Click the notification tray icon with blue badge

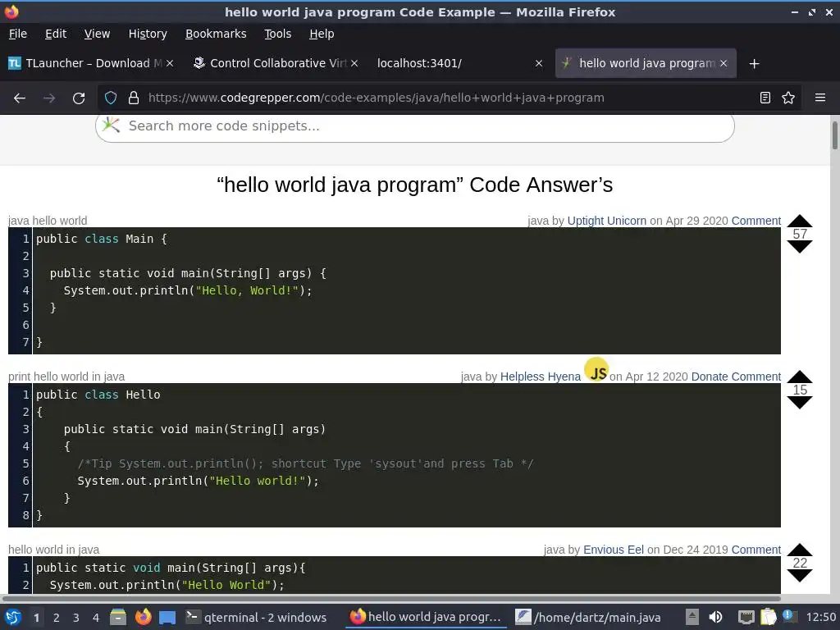[x=788, y=616]
